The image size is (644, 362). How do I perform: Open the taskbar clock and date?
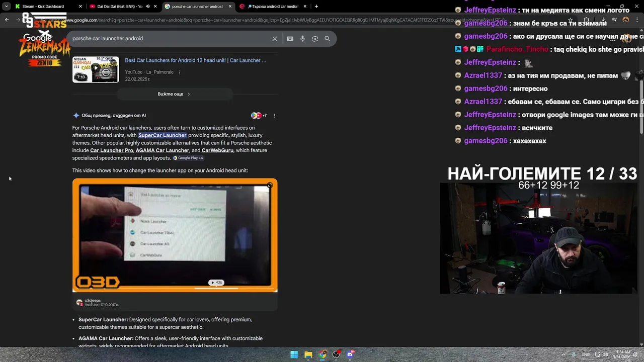[623, 354]
